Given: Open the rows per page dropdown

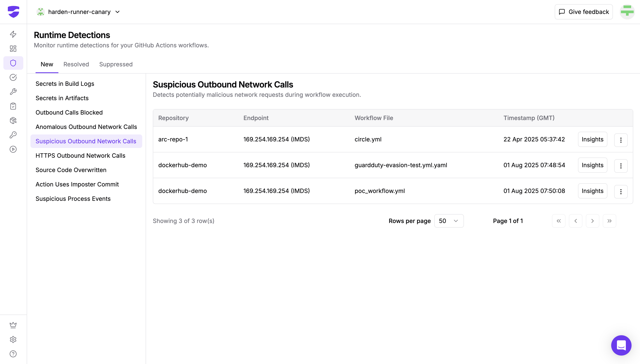Looking at the screenshot, I should [x=448, y=221].
